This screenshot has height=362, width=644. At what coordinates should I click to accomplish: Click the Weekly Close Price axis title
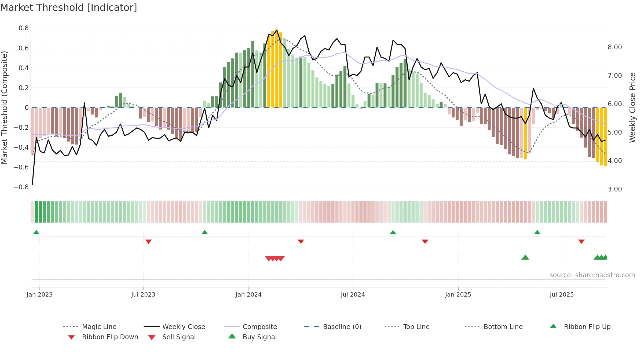(632, 108)
